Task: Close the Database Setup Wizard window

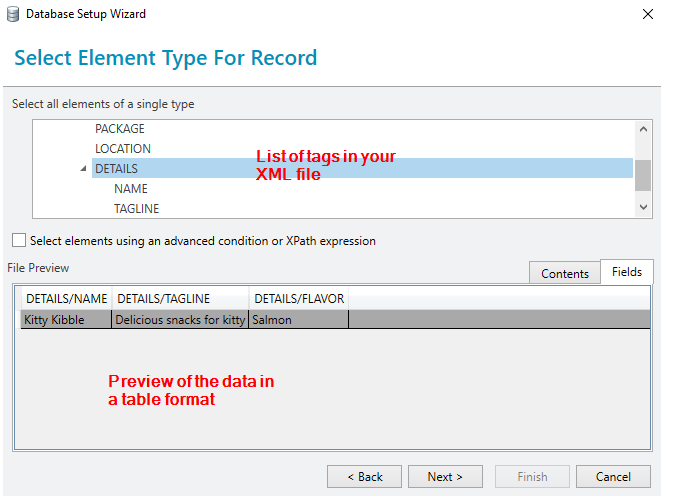Action: pos(648,14)
